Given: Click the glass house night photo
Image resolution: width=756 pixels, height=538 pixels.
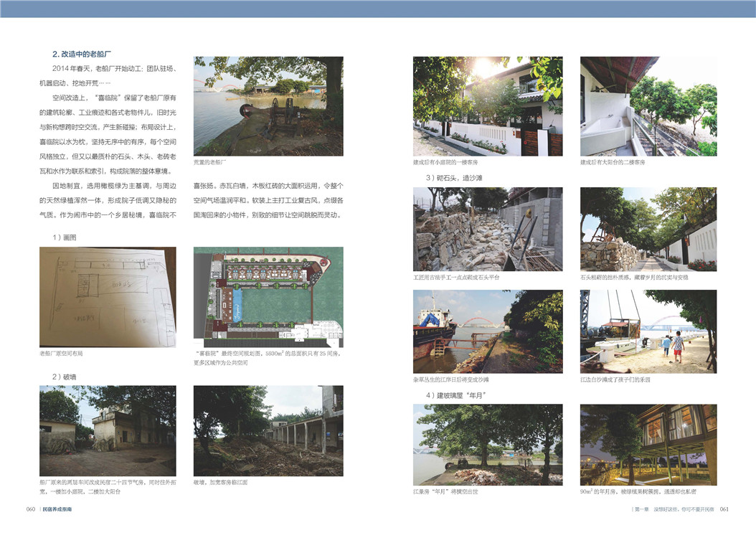Looking at the screenshot, I should pyautogui.click(x=648, y=445).
